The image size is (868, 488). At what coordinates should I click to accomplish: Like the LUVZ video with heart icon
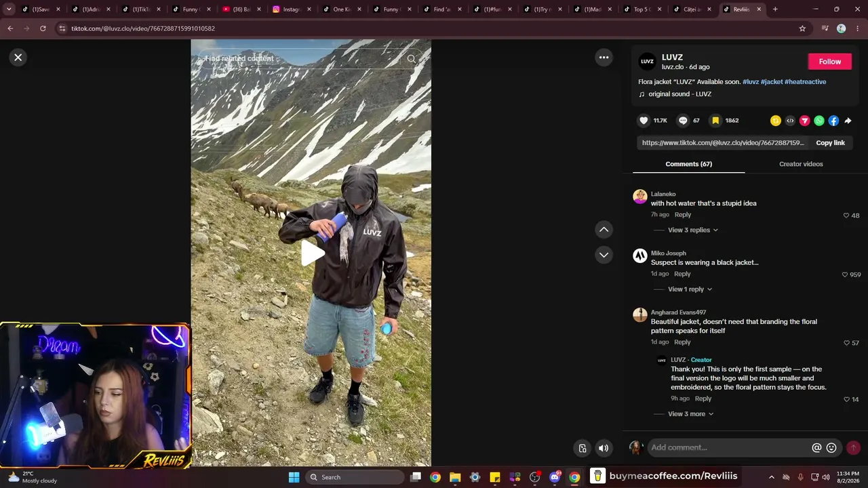point(644,121)
